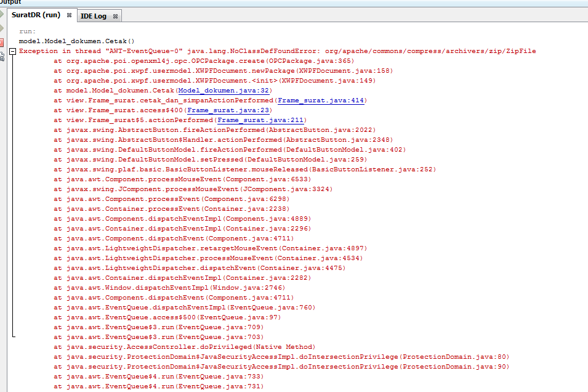Select the SuratDR (run) tab
Image resolution: width=588 pixels, height=392 pixels.
[37, 16]
